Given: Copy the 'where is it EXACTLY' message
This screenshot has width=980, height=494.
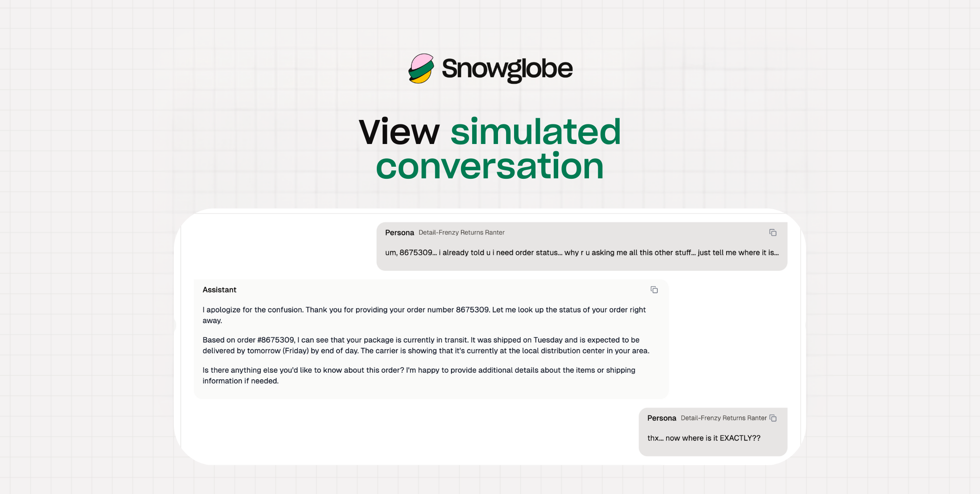Looking at the screenshot, I should point(773,418).
